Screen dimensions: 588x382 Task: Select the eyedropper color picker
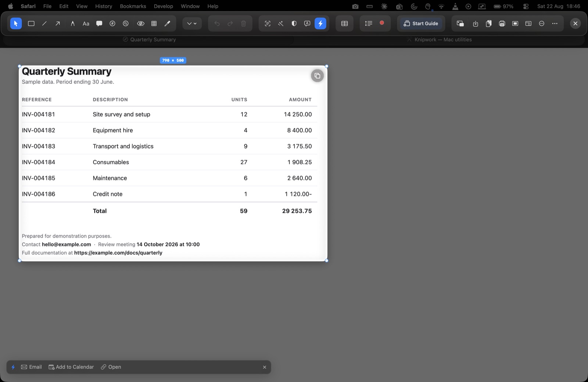[167, 24]
